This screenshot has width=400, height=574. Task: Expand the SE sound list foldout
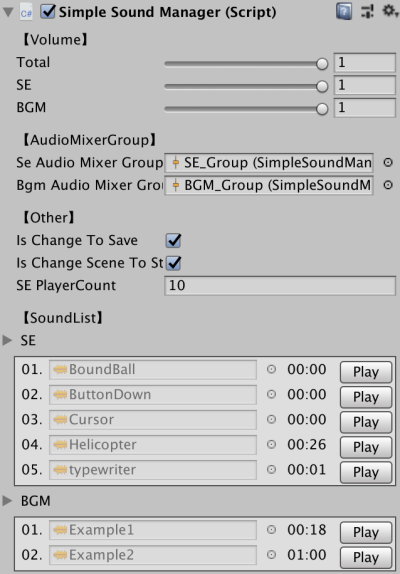click(7, 340)
